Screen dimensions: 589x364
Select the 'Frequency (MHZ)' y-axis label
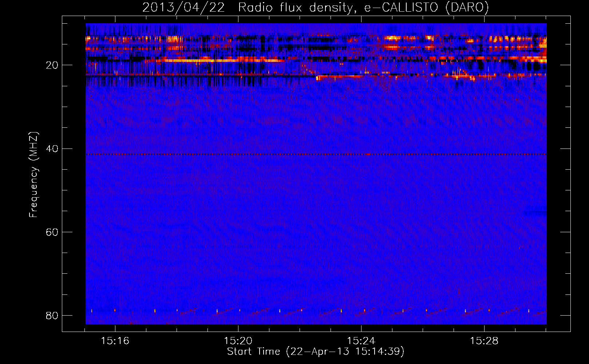pyautogui.click(x=33, y=175)
